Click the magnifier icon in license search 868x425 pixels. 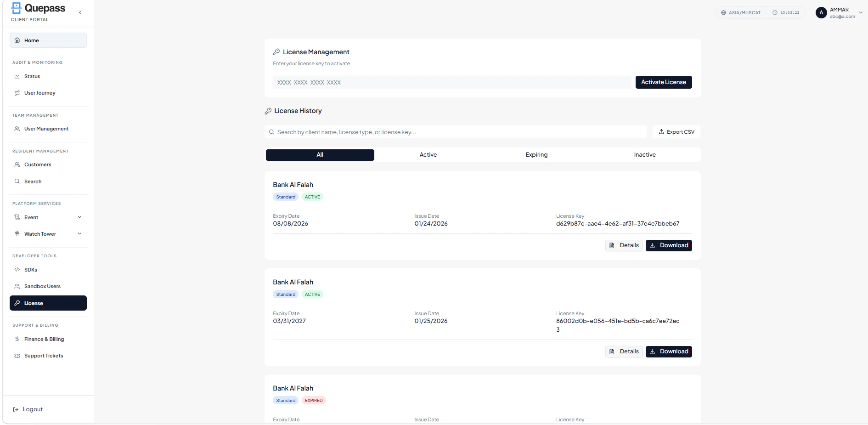point(271,132)
